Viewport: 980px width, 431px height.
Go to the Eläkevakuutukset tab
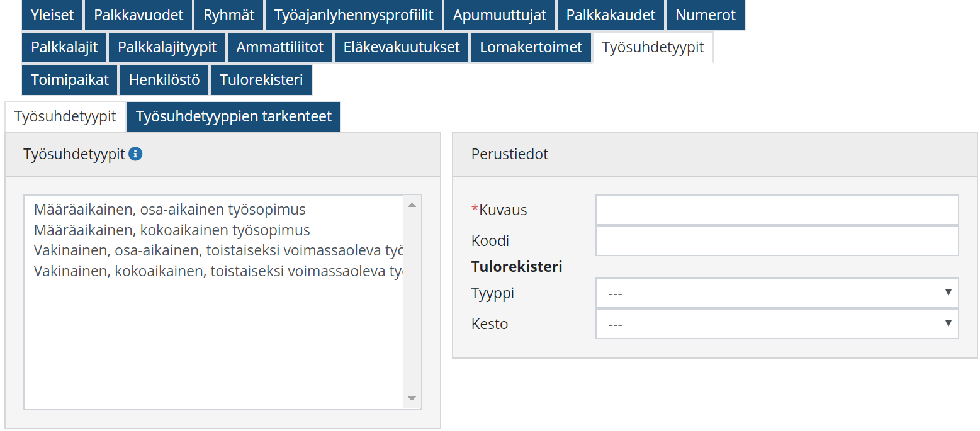[402, 47]
